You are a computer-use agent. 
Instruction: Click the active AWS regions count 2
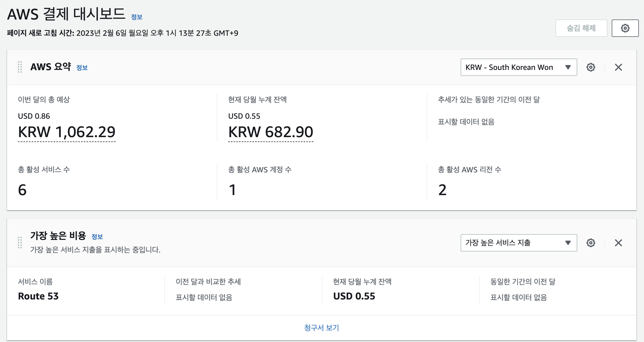tap(442, 190)
